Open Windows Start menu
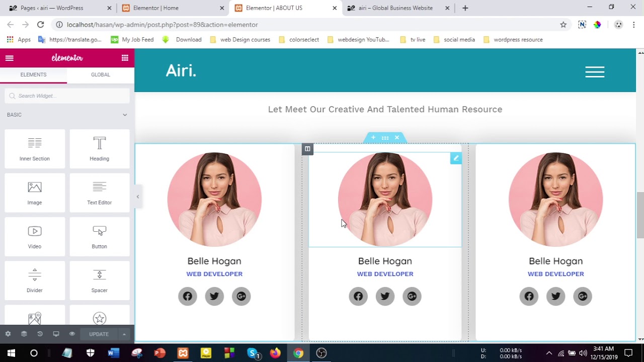Screen dimensions: 644x362 pyautogui.click(x=11, y=353)
